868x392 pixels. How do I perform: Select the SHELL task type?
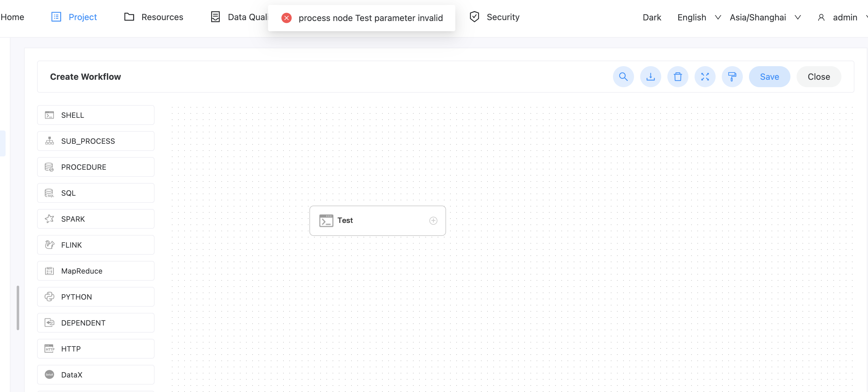pyautogui.click(x=96, y=115)
